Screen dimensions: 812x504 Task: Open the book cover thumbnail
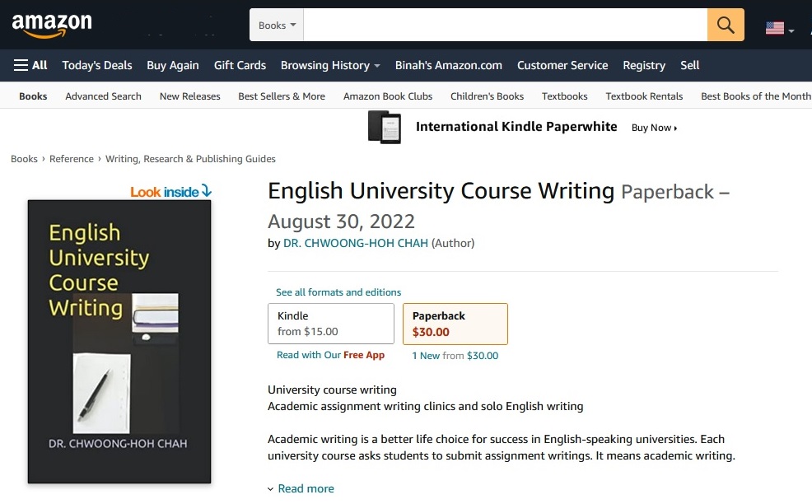click(x=119, y=342)
